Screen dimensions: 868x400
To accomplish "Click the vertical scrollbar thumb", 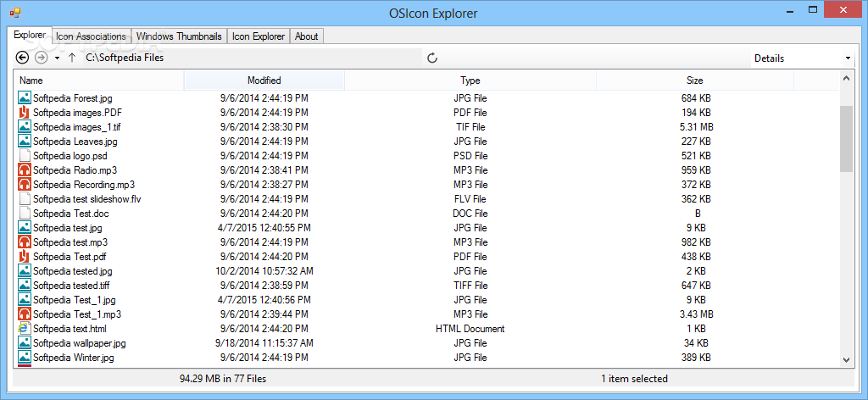I will point(846,139).
